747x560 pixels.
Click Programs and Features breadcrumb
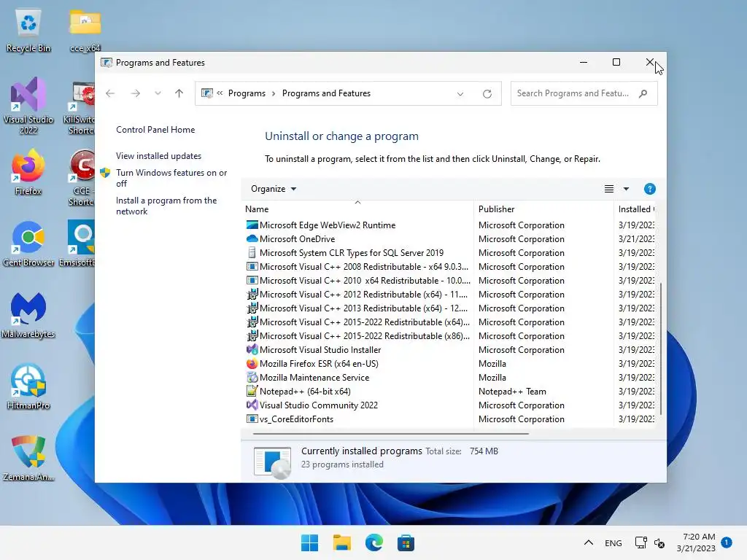coord(326,93)
